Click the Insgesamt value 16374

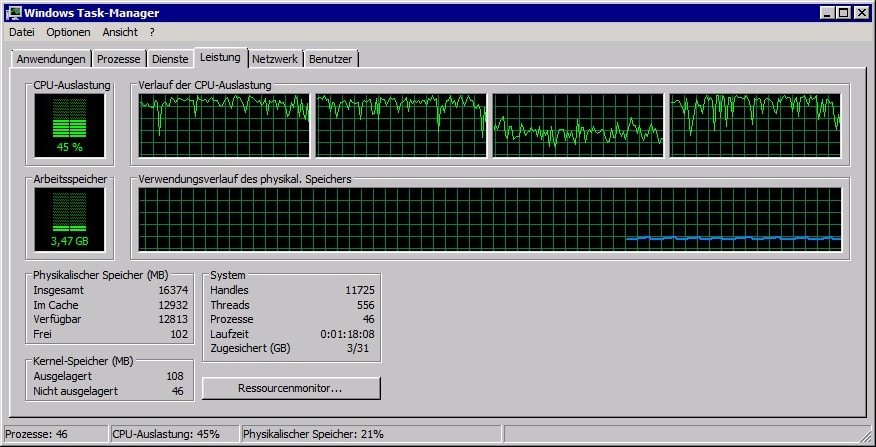pos(173,291)
